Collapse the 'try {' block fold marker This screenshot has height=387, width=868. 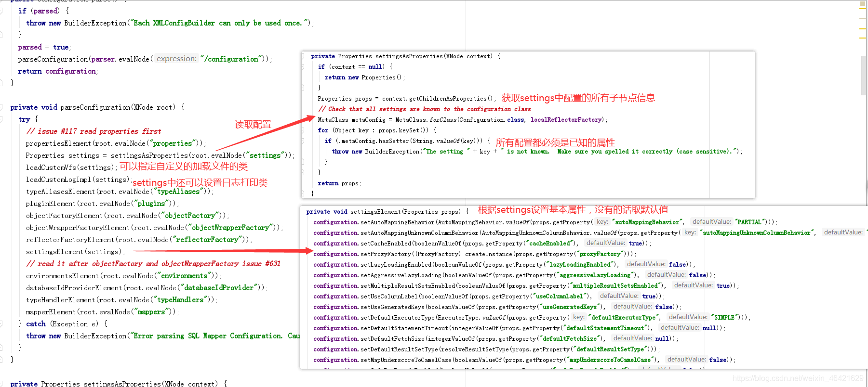(2, 119)
